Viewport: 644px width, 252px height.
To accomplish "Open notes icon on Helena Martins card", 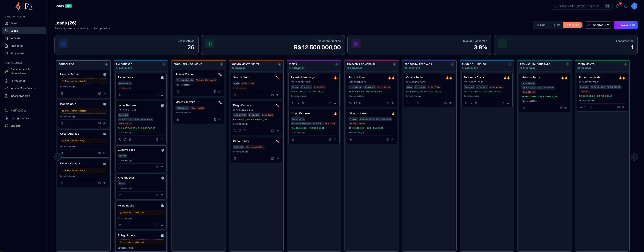I will (x=62, y=93).
